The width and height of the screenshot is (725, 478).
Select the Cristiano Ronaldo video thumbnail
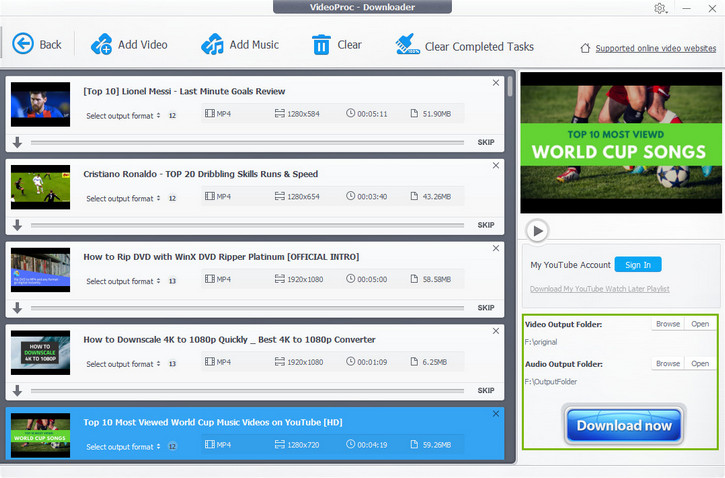click(x=40, y=187)
